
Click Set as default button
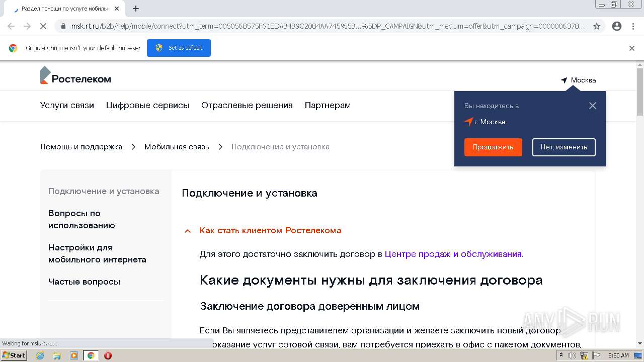point(179,48)
